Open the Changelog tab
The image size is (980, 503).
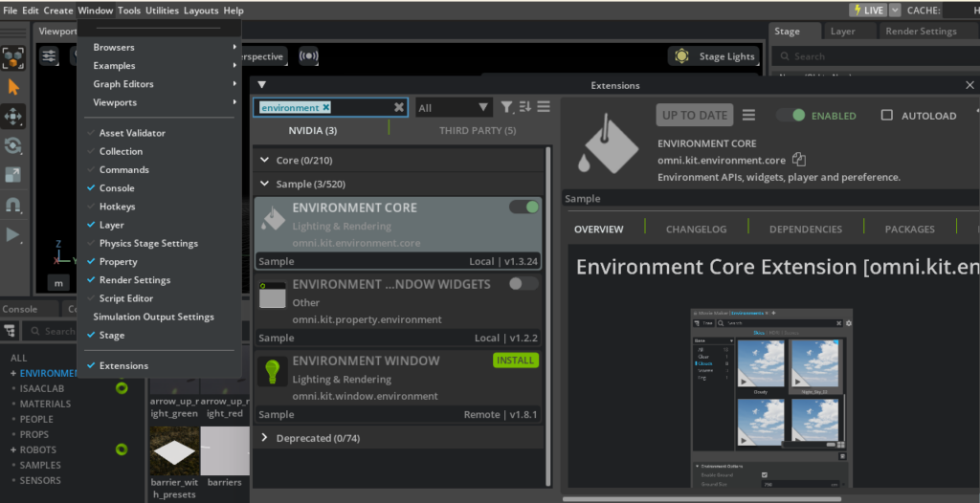696,230
